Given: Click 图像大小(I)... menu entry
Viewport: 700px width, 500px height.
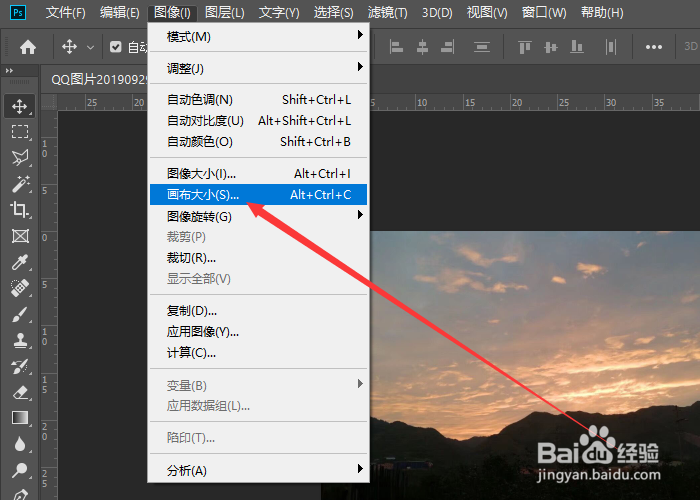Looking at the screenshot, I should [x=258, y=174].
